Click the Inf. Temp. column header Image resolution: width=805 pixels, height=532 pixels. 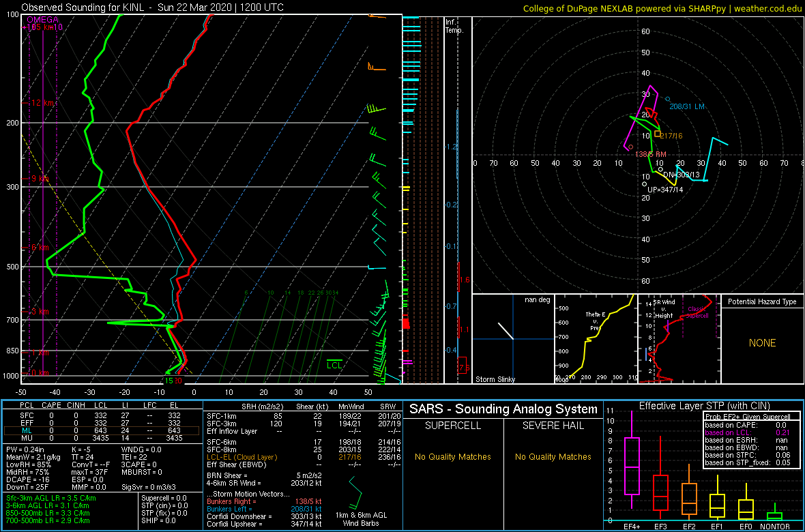454,27
